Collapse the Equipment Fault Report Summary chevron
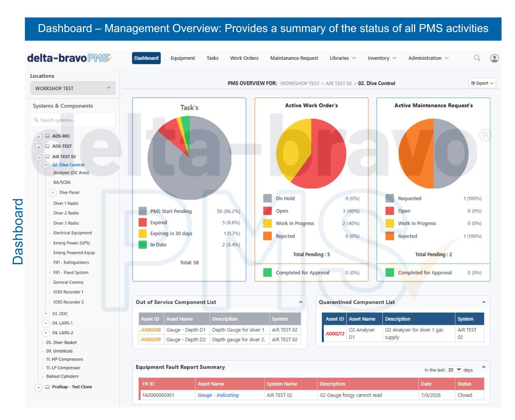Viewport: 515px width, 420px height. tap(484, 367)
